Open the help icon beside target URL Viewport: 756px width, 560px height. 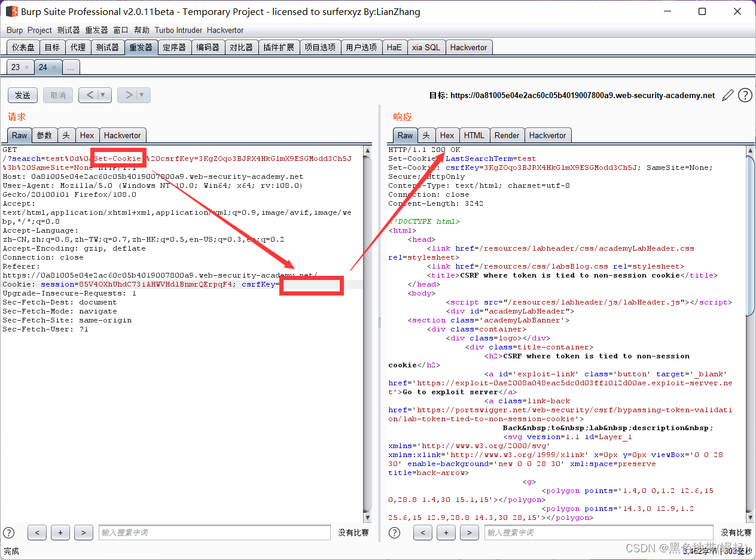pyautogui.click(x=745, y=95)
